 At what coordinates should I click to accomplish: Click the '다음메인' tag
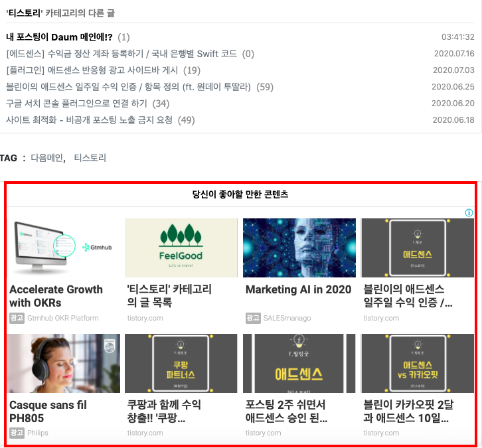[x=47, y=158]
